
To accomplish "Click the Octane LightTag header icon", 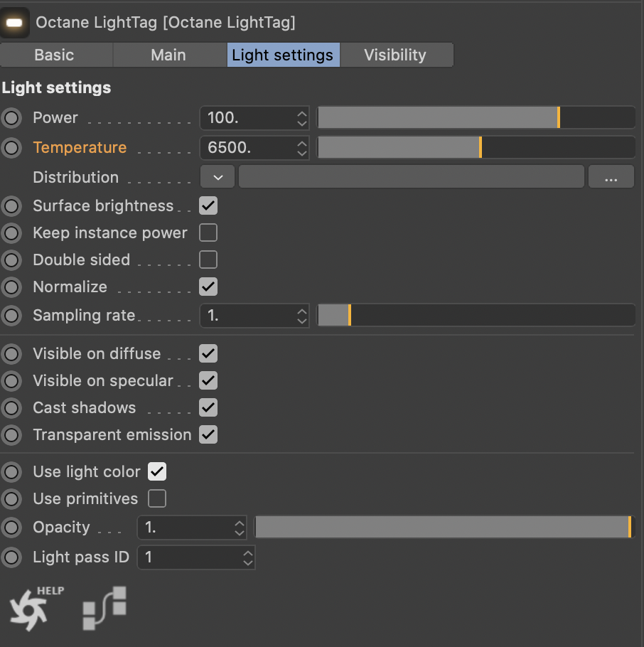I will click(14, 22).
